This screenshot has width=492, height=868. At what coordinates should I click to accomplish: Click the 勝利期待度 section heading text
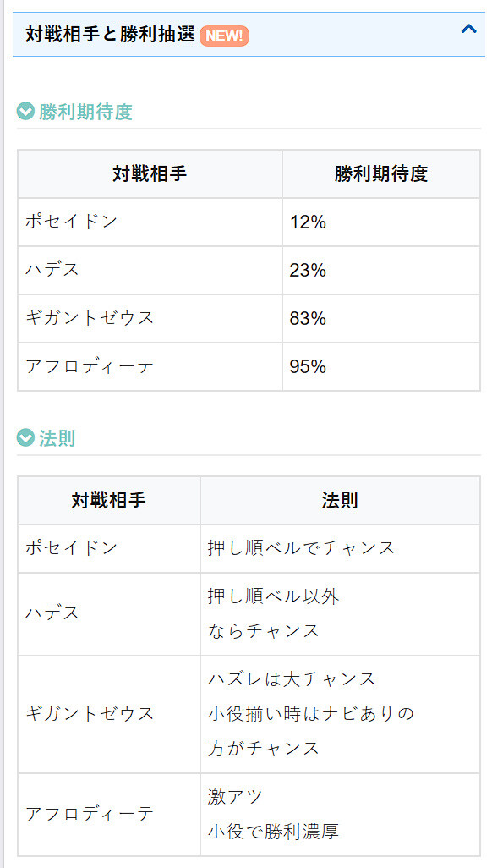coord(85,112)
